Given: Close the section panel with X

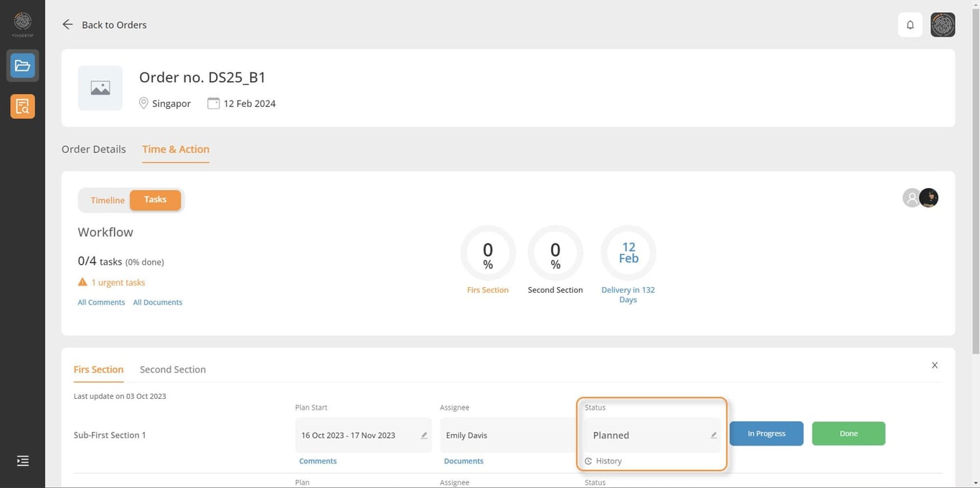Looking at the screenshot, I should coord(935,365).
